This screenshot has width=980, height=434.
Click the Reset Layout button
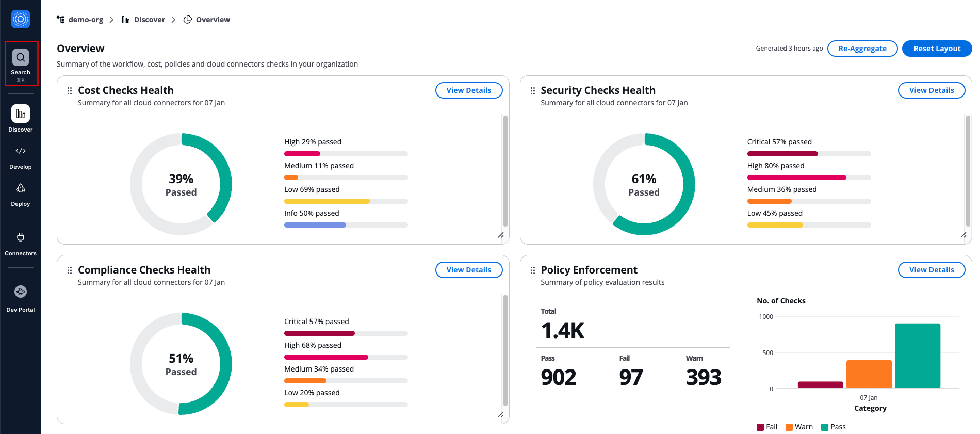[x=937, y=49]
